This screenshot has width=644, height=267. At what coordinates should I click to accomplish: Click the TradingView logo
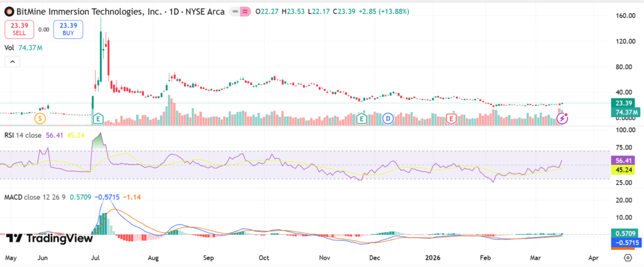(50, 238)
